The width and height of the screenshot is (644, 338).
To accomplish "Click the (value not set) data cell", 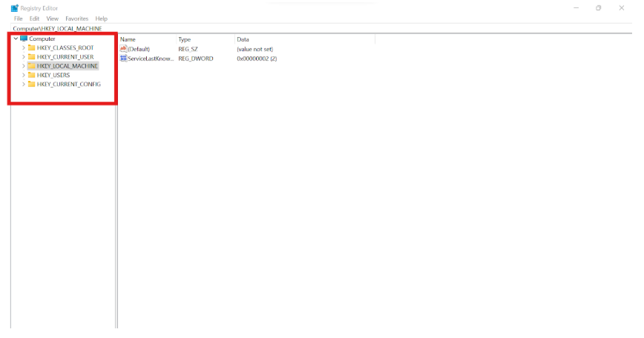I will 255,49.
